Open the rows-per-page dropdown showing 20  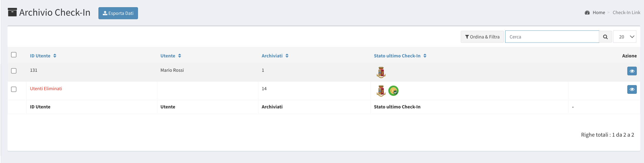(625, 37)
